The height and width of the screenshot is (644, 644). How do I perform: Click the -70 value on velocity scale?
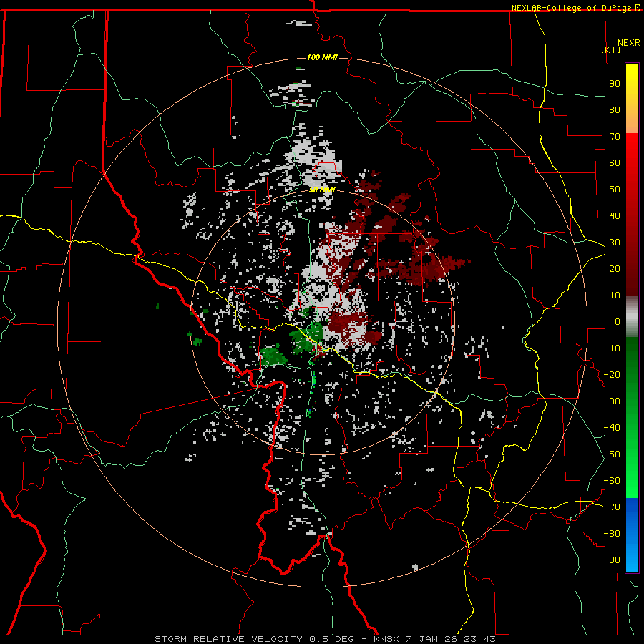pyautogui.click(x=612, y=507)
